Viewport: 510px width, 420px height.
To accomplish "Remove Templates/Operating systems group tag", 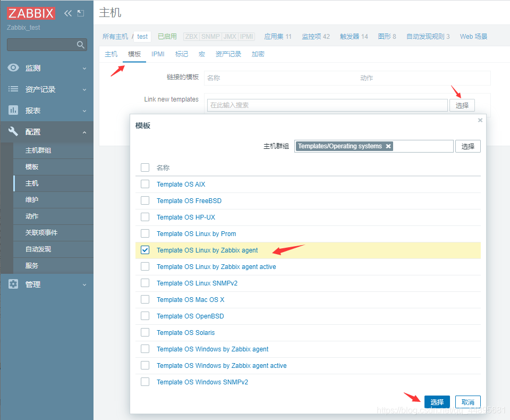I will tap(388, 146).
